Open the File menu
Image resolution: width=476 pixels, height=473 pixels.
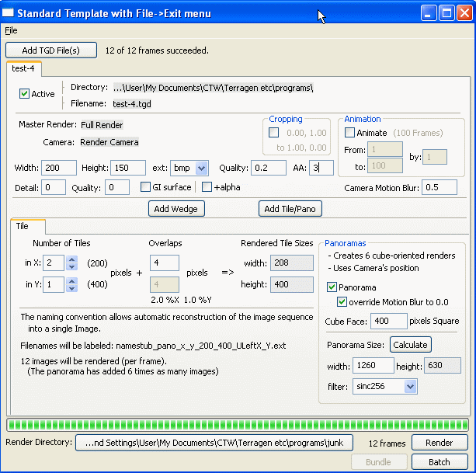[11, 30]
